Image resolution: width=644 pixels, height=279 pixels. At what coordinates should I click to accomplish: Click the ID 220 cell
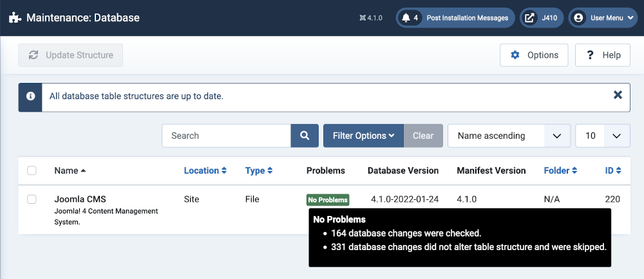pyautogui.click(x=612, y=199)
